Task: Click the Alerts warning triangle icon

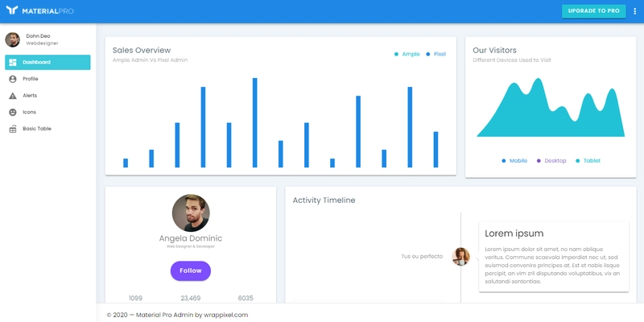Action: (x=13, y=96)
